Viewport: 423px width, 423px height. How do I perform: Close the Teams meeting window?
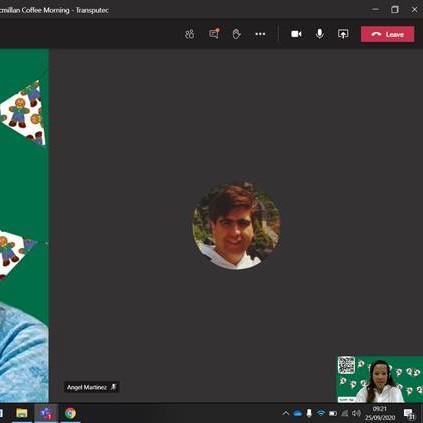pyautogui.click(x=414, y=10)
